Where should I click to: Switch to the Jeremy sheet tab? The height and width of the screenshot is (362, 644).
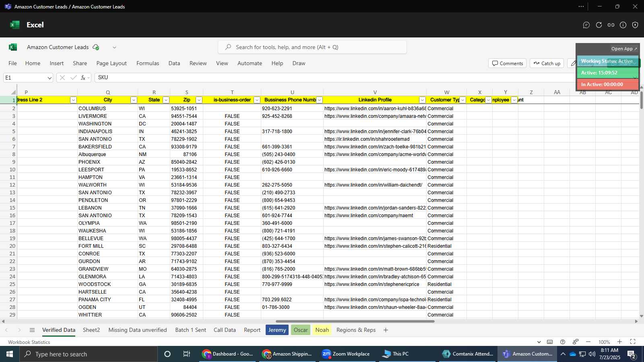(x=277, y=330)
